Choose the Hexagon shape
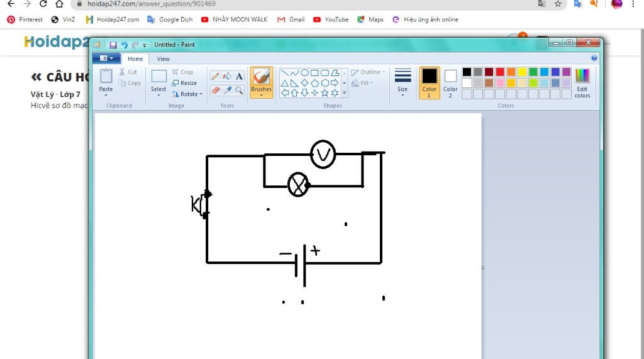The width and height of the screenshot is (644, 359). pyautogui.click(x=325, y=83)
